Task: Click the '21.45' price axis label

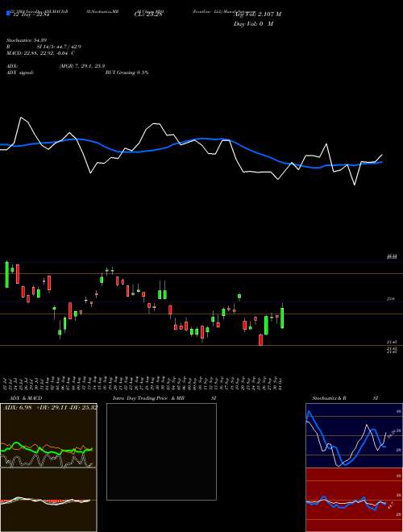Action: 392,343
